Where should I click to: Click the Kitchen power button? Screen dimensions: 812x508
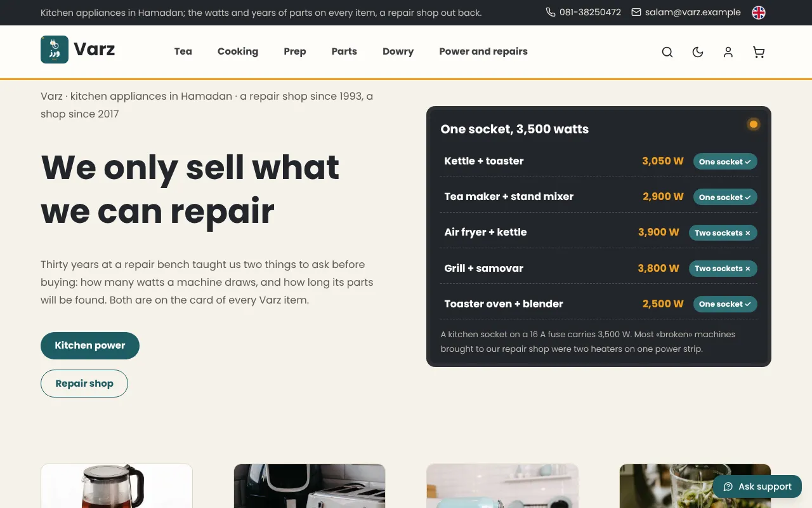90,345
